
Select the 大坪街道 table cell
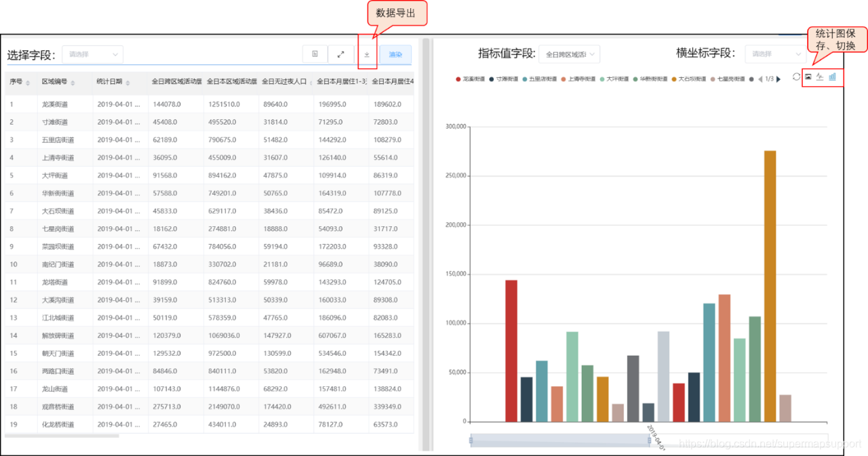click(x=66, y=175)
